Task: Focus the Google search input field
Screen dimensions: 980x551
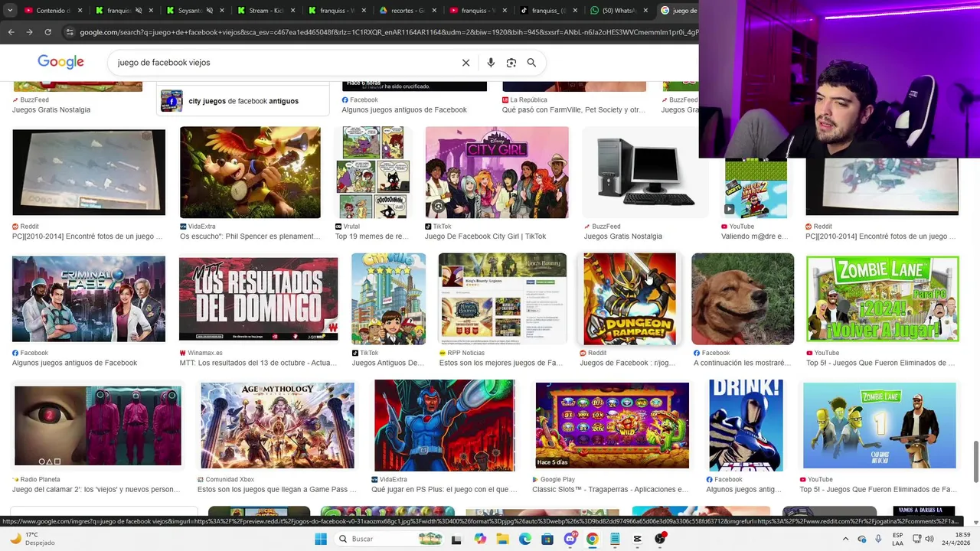Action: click(283, 63)
